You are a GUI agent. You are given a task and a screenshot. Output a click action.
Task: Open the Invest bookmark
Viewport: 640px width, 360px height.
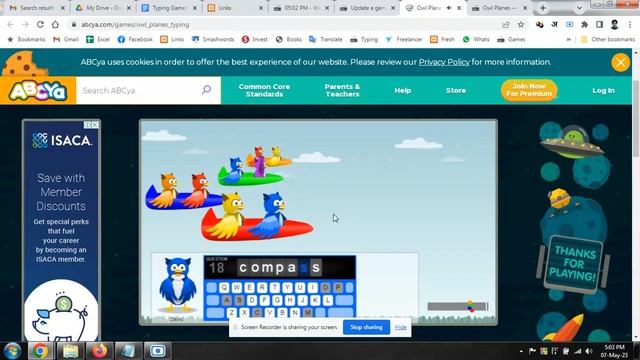255,39
